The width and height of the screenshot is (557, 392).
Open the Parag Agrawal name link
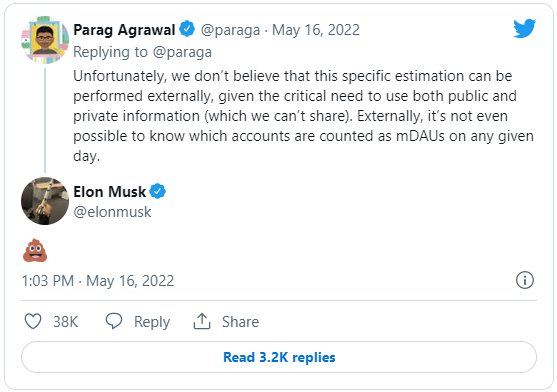click(x=124, y=30)
